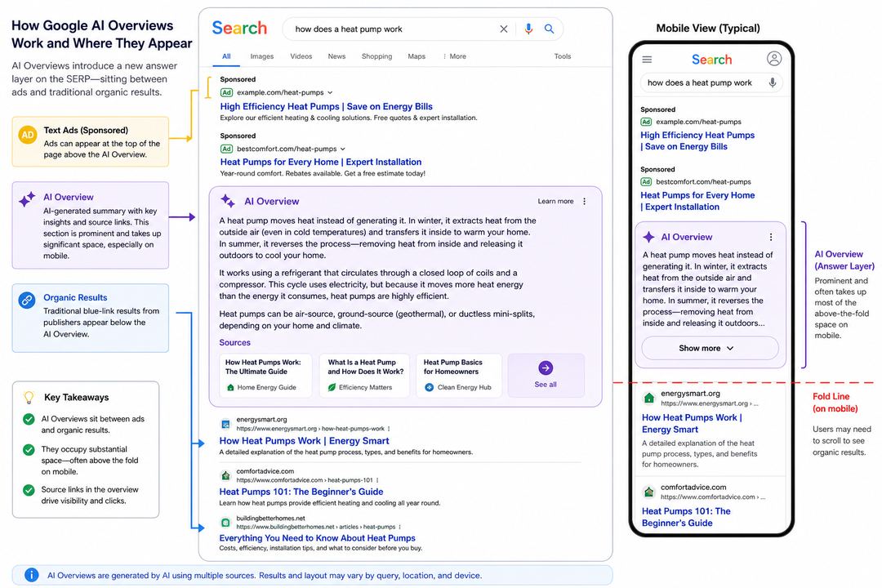Tap the microphone icon in mobile search box
This screenshot has width=882, height=588.
[773, 82]
